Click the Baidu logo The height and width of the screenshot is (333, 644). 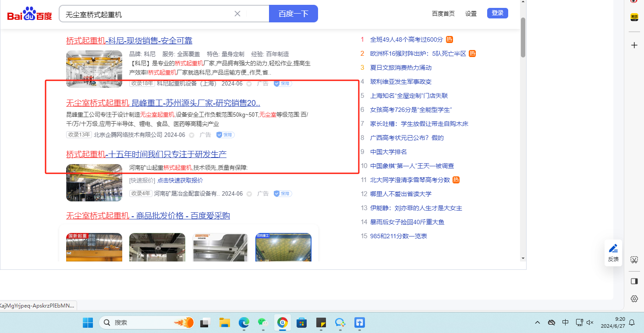(x=29, y=14)
